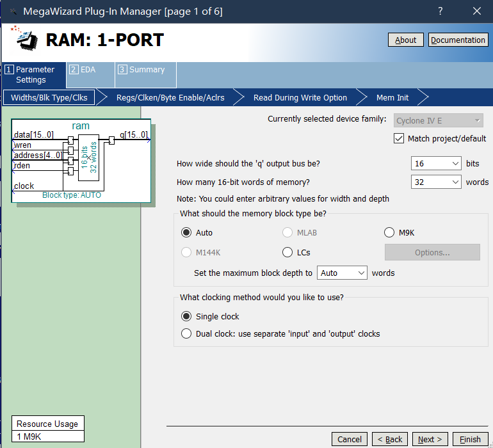Click the arbitrary values note text
Viewport: 493px width, 448px height.
(283, 198)
